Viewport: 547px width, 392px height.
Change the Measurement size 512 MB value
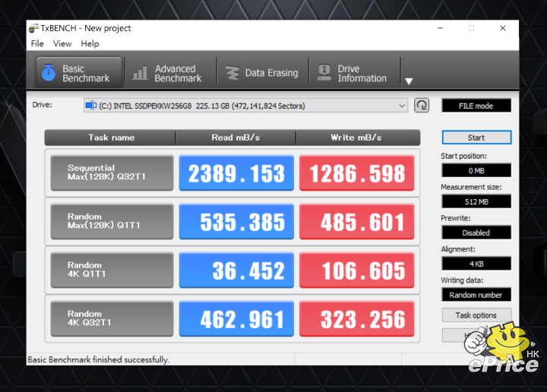coord(476,201)
